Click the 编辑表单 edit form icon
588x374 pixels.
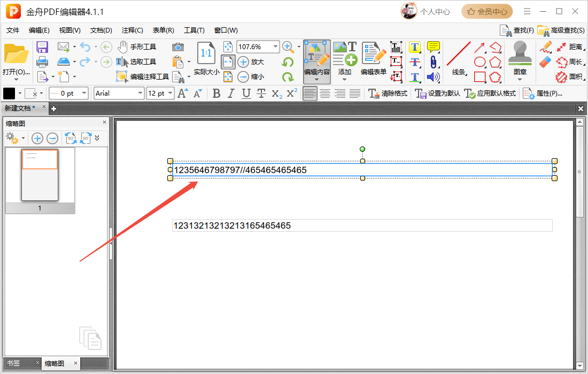pyautogui.click(x=374, y=59)
